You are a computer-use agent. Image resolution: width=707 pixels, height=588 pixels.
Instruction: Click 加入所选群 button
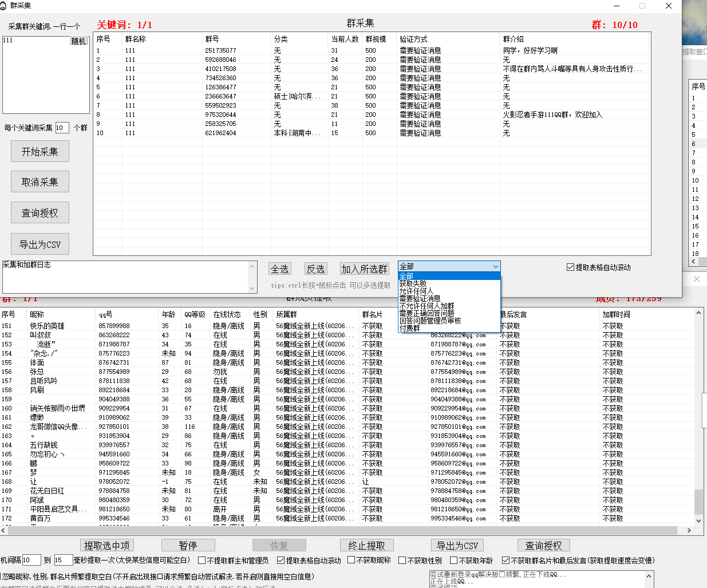[x=364, y=269]
